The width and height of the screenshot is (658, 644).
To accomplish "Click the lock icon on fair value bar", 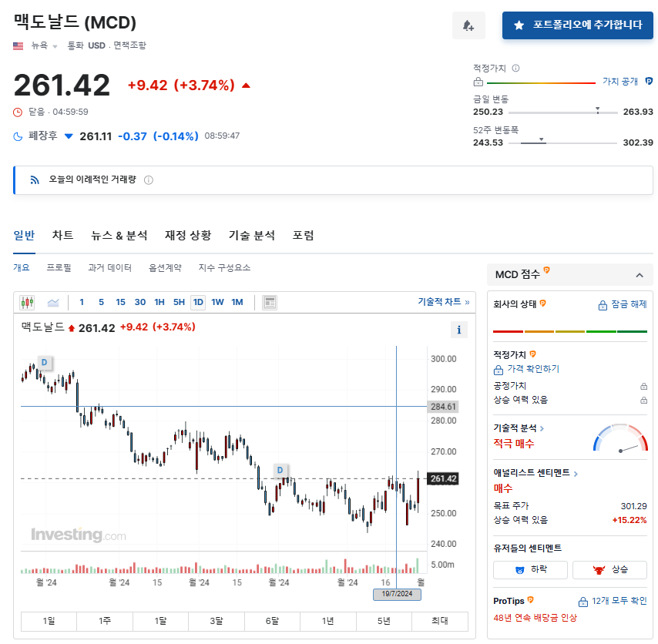I will pos(478,82).
